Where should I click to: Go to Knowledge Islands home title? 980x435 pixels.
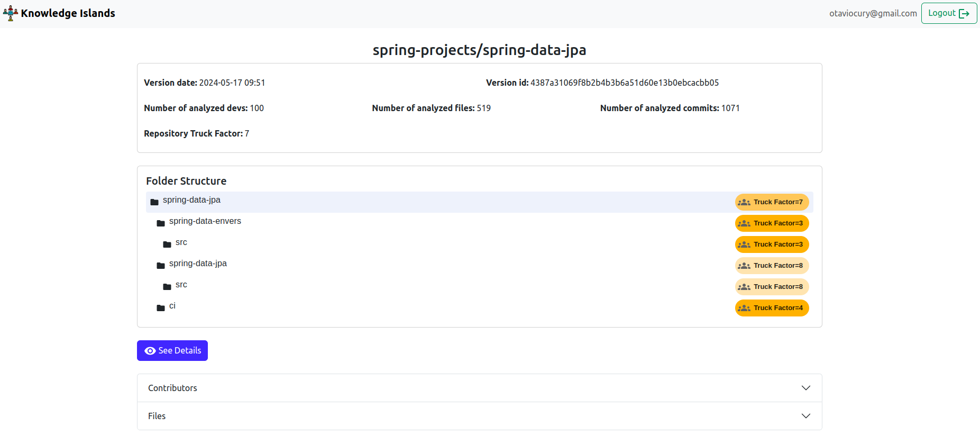pos(68,13)
